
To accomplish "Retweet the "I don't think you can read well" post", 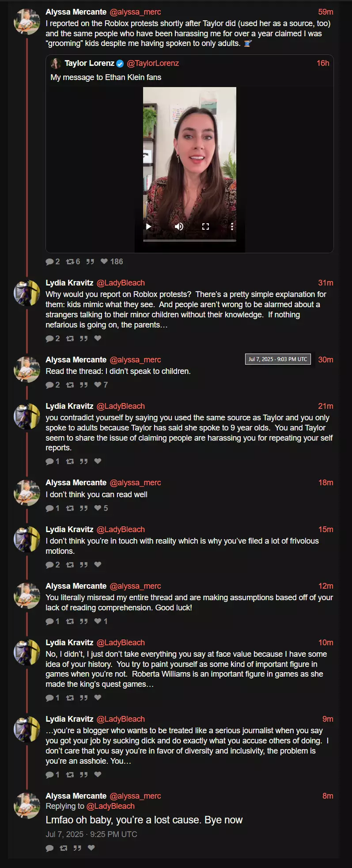I will tap(70, 508).
